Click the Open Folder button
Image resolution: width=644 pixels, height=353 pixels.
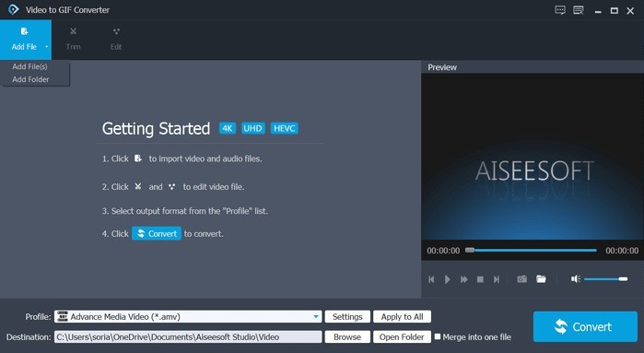(402, 337)
